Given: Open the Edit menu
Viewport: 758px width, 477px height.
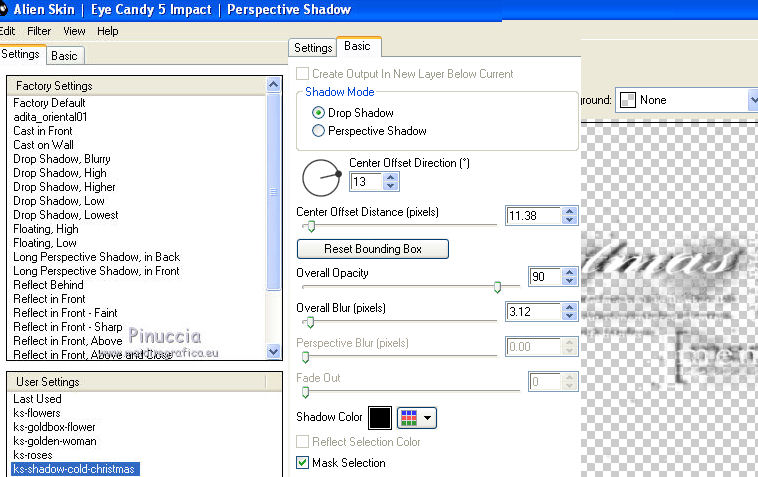Looking at the screenshot, I should tap(7, 31).
